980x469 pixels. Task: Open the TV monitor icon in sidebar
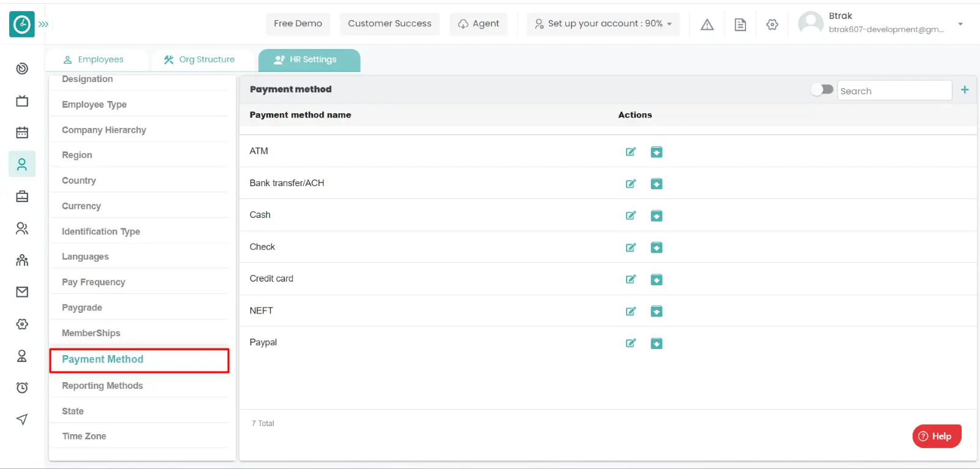(22, 101)
